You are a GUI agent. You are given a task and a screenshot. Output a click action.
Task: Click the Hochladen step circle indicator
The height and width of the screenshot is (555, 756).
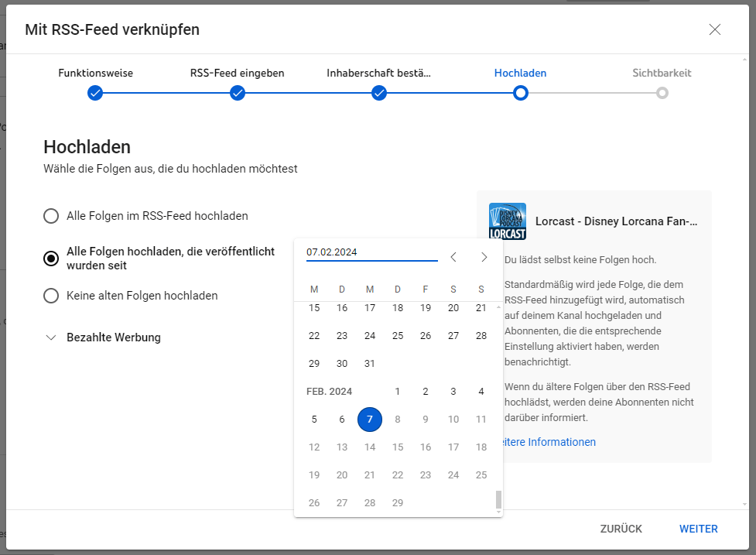point(521,93)
